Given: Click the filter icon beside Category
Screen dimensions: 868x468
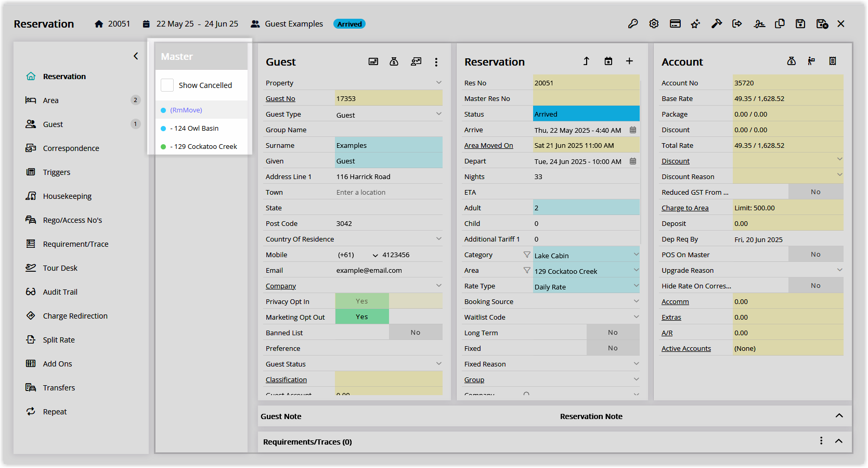Looking at the screenshot, I should [x=527, y=255].
